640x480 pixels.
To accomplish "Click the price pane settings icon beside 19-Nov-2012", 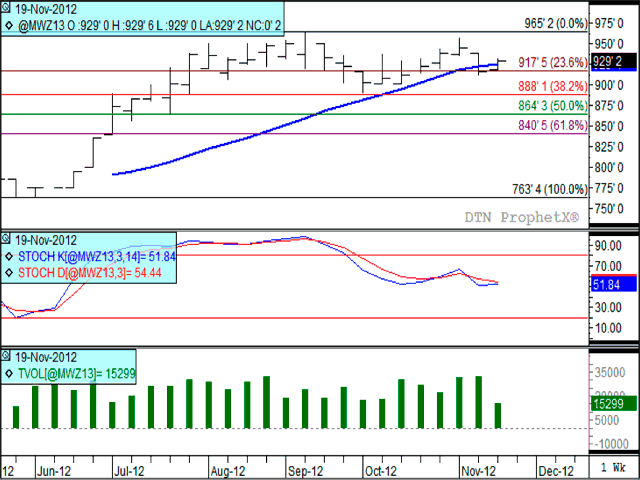I will pos(6,7).
